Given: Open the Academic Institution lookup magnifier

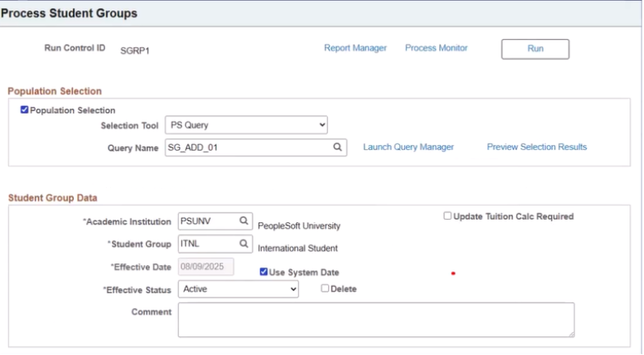Looking at the screenshot, I should pos(244,221).
